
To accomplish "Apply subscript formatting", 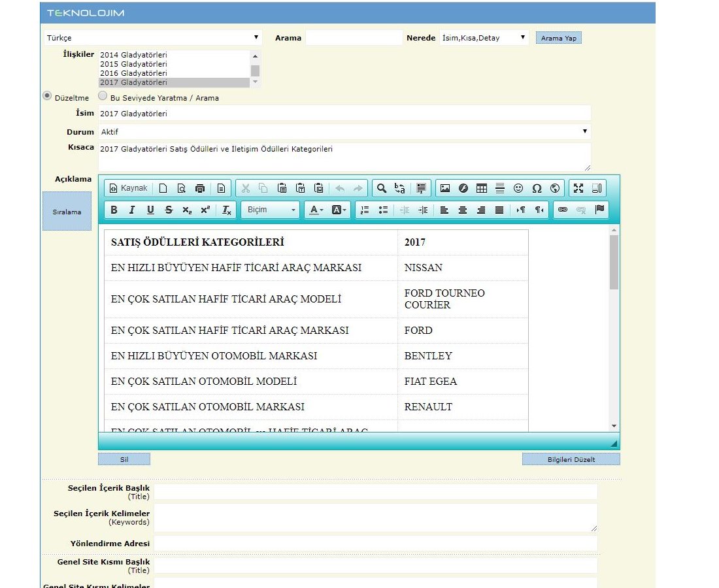I will (x=187, y=210).
